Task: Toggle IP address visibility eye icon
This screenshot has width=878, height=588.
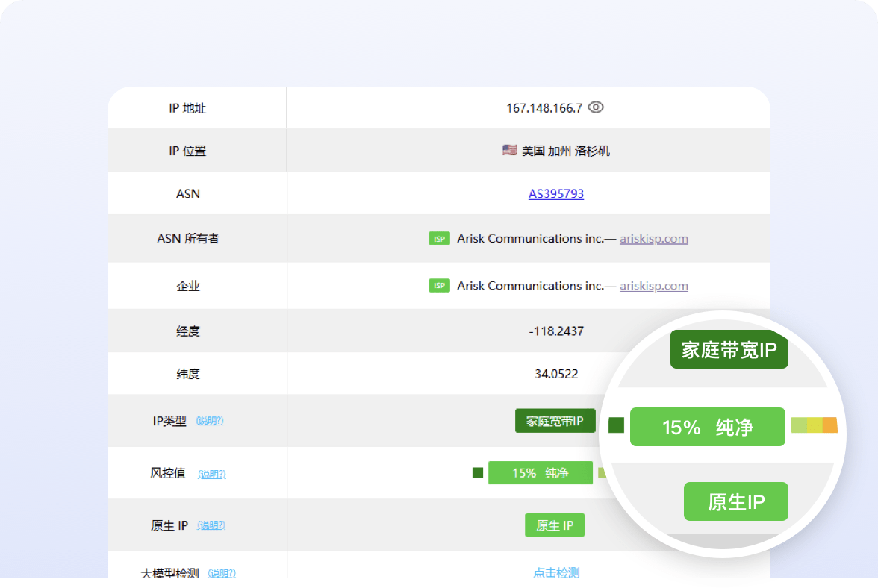Action: (596, 107)
